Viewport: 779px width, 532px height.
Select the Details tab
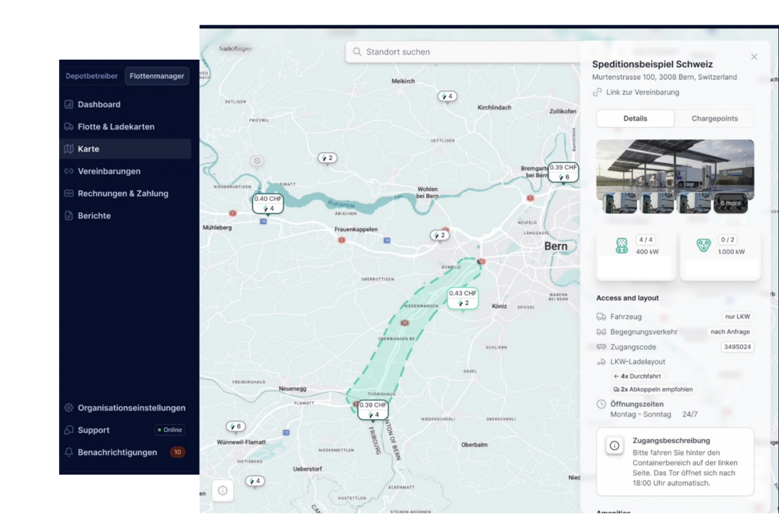pos(635,119)
